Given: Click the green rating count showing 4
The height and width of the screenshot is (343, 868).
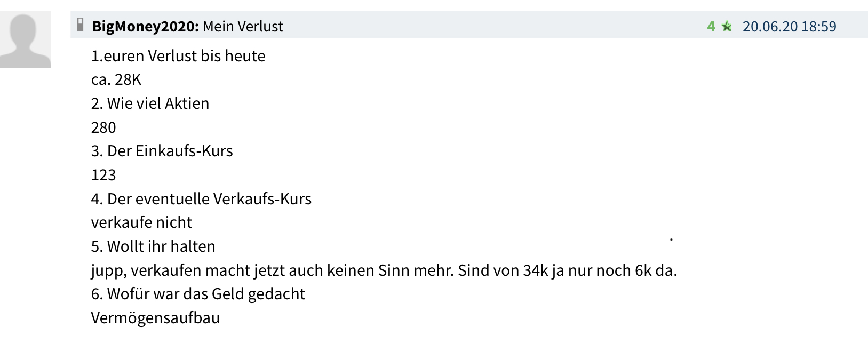Looking at the screenshot, I should click(x=712, y=26).
